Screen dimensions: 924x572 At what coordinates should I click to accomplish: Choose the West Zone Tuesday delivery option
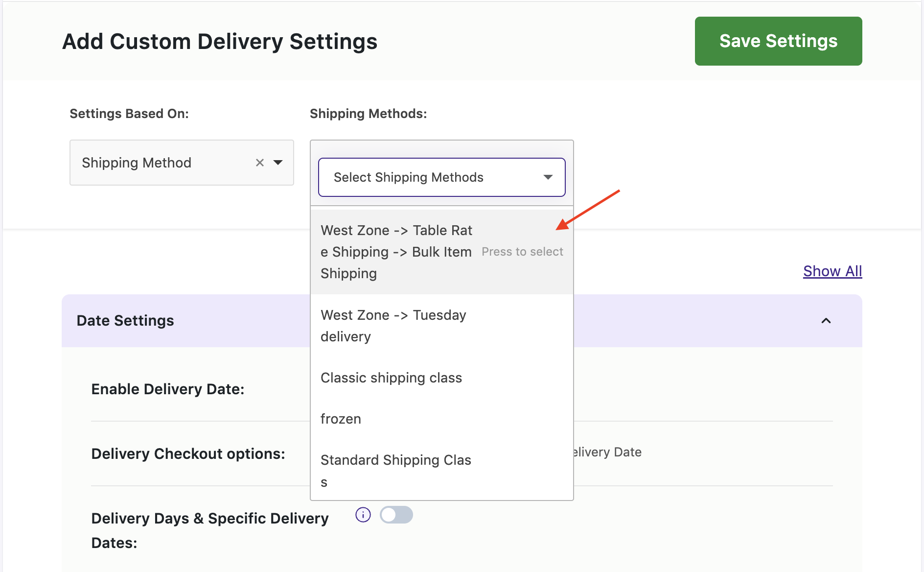click(393, 326)
